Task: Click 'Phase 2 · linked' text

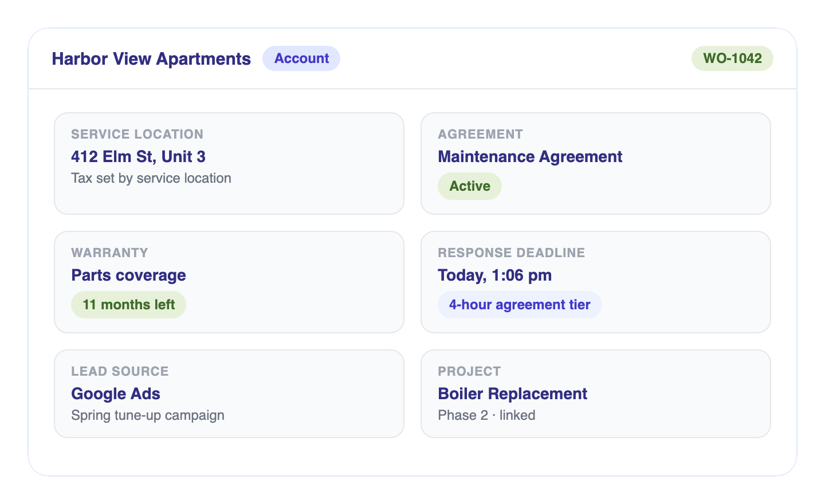Action: coord(486,415)
